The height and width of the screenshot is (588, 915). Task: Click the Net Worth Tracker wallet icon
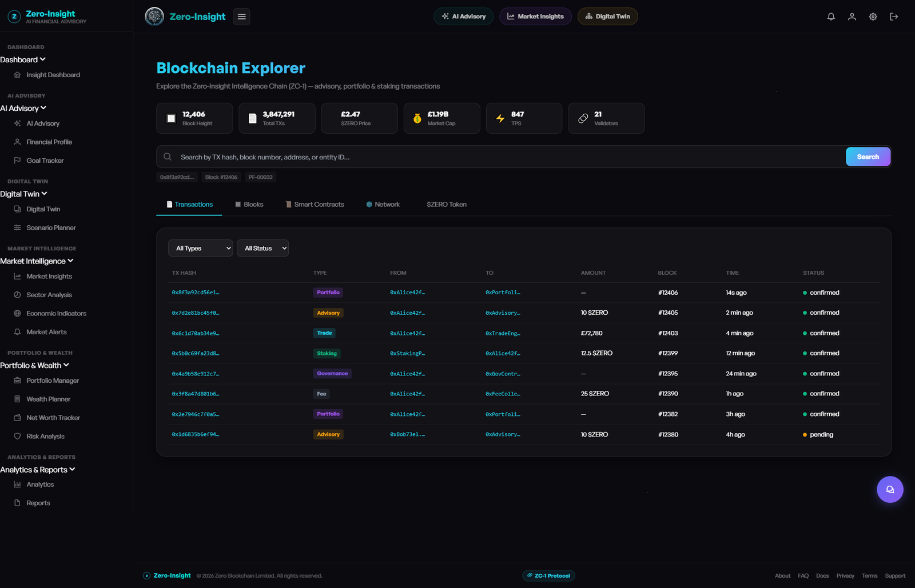(17, 418)
